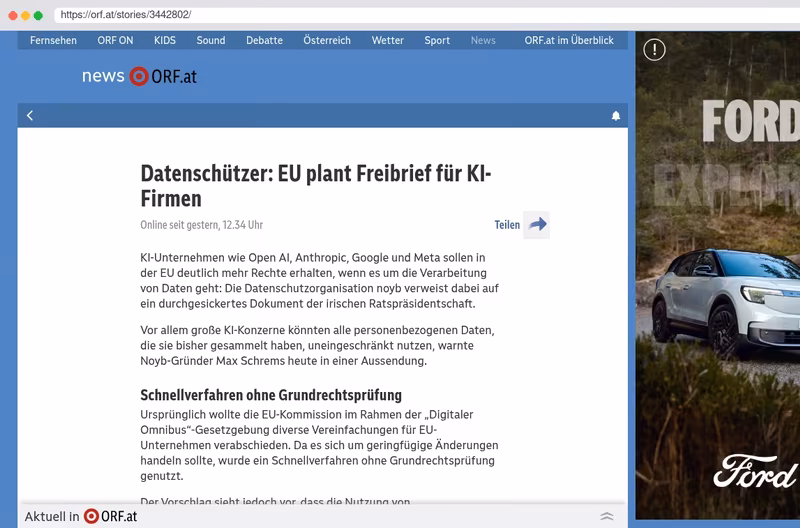This screenshot has height=528, width=800.
Task: Open the Wetter page
Action: (388, 40)
